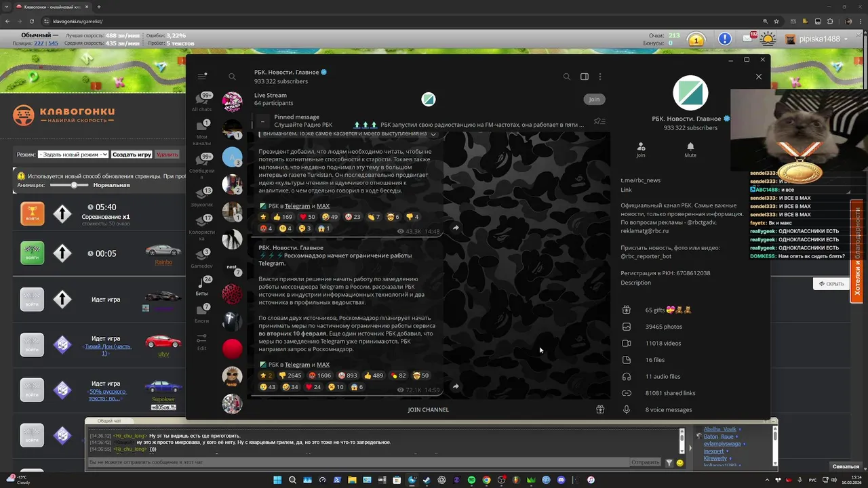Open the Колористика folder
868x488 pixels.
coord(201,228)
